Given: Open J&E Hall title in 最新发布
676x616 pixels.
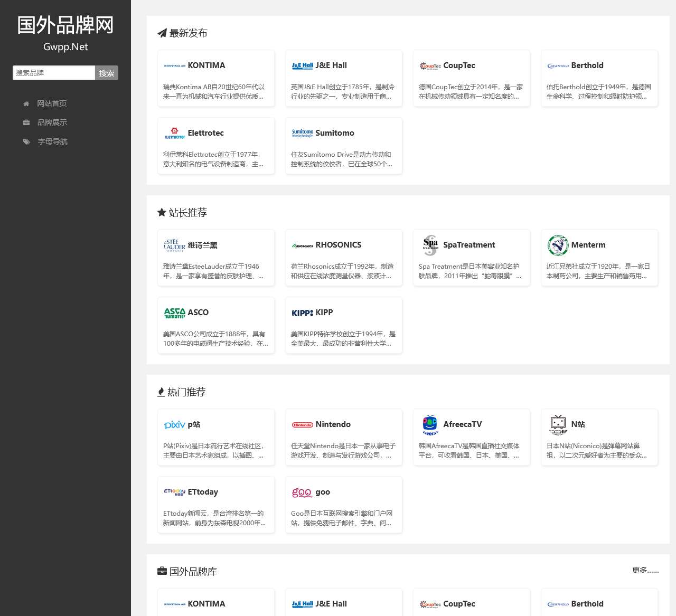Looking at the screenshot, I should point(331,65).
